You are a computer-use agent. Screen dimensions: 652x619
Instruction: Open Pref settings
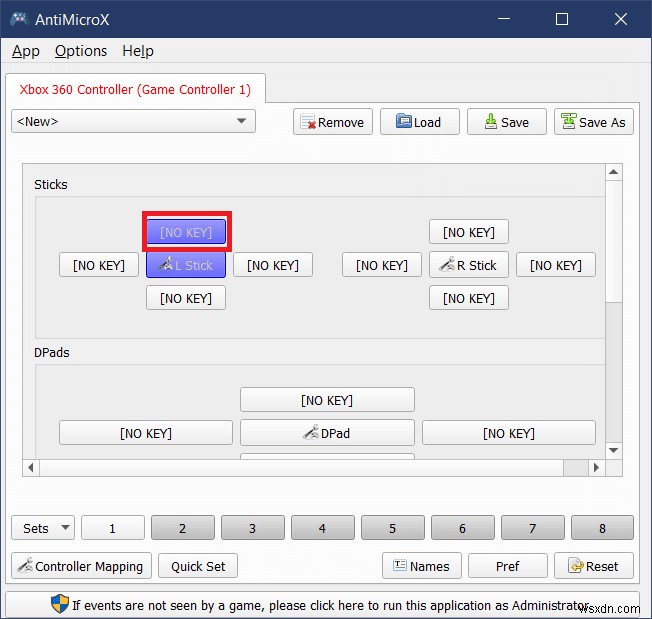click(x=508, y=566)
